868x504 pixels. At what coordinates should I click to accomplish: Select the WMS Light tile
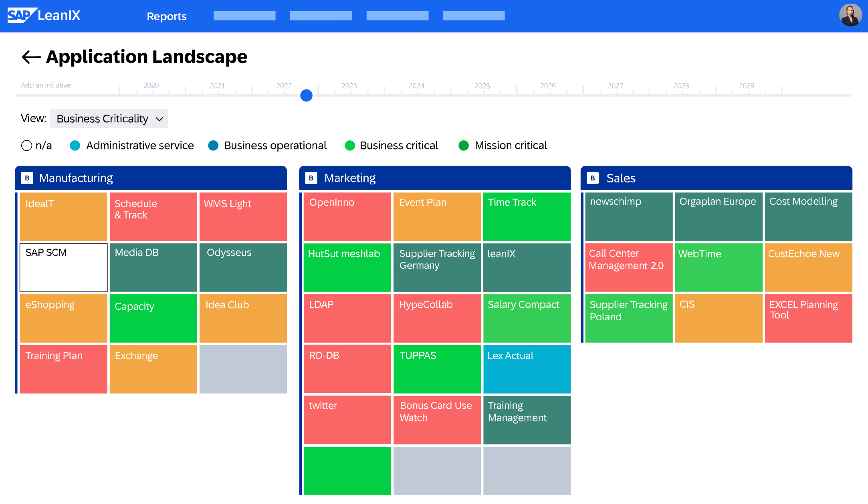[x=243, y=217]
